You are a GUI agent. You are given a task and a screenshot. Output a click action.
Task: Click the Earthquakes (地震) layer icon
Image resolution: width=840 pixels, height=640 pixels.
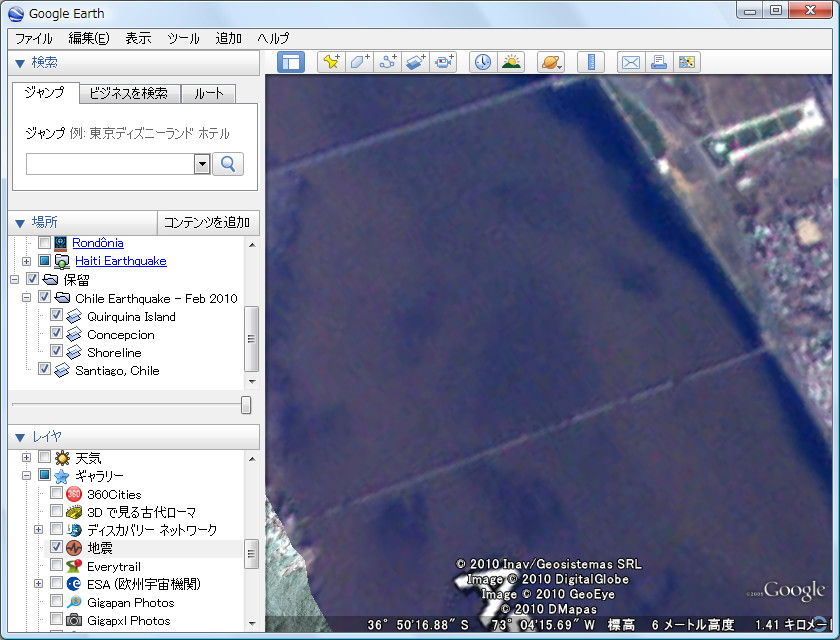pos(74,548)
